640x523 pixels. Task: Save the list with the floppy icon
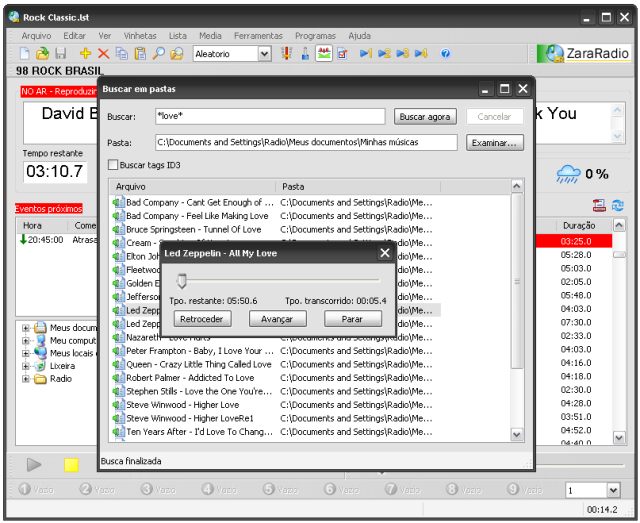61,53
